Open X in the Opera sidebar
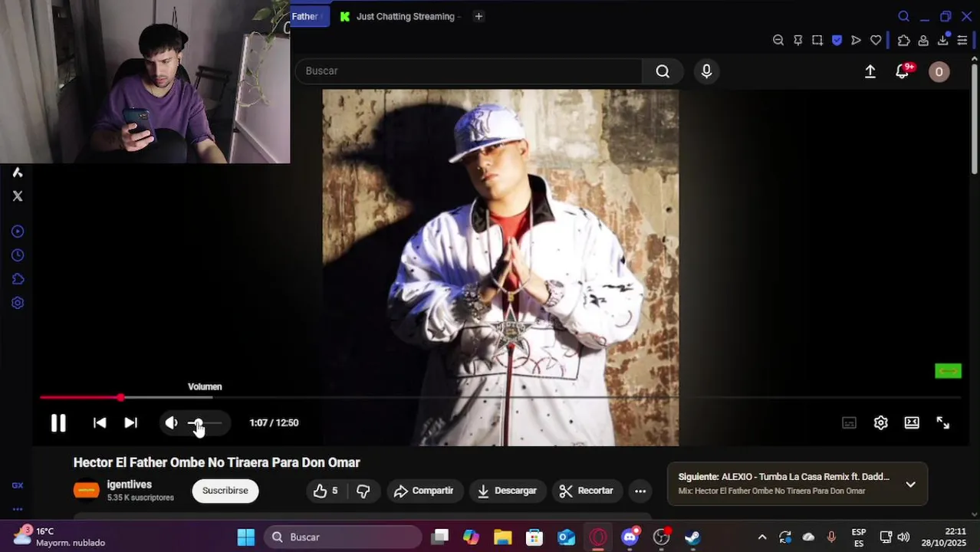Image resolution: width=980 pixels, height=552 pixels. click(x=17, y=196)
